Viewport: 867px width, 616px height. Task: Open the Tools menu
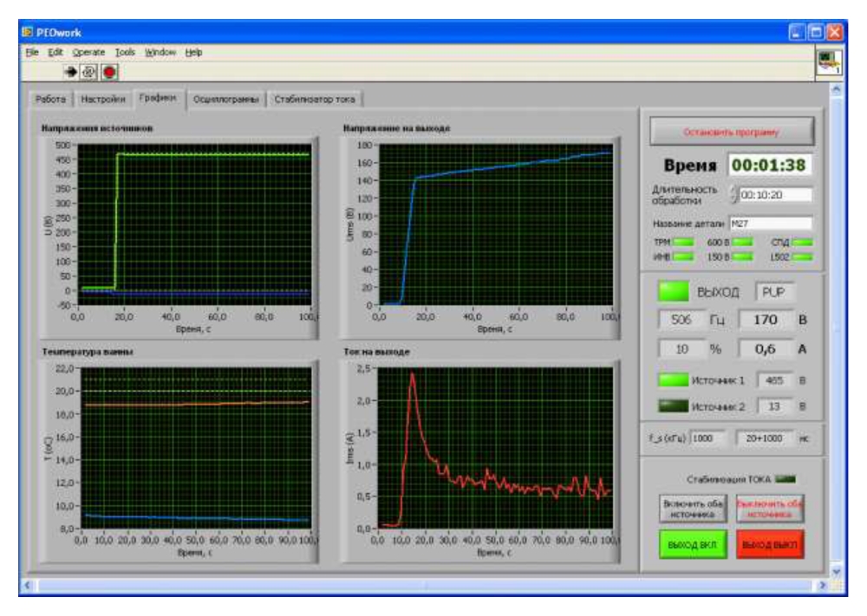tap(125, 53)
